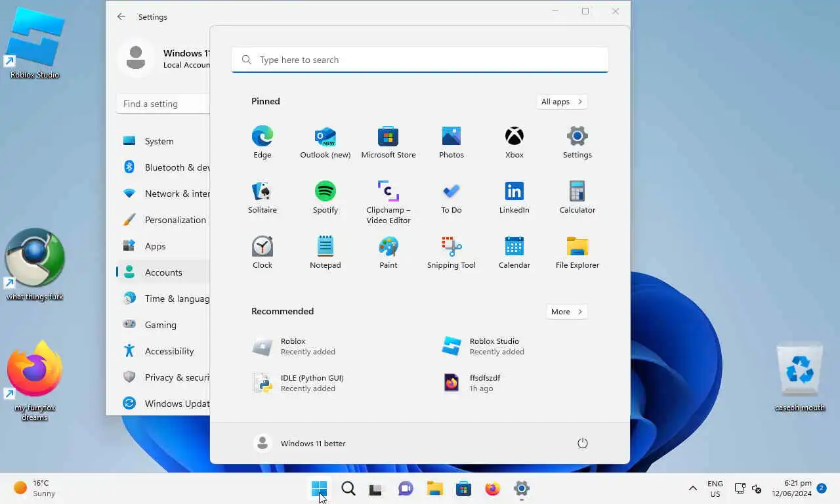Viewport: 840px width, 504px height.
Task: Launch the Xbox app
Action: tap(514, 142)
